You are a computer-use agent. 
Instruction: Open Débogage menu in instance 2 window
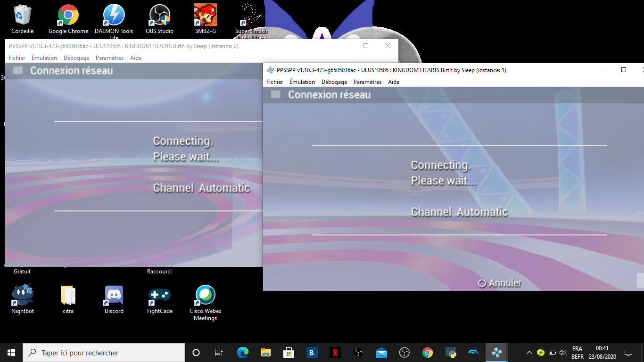[x=76, y=58]
